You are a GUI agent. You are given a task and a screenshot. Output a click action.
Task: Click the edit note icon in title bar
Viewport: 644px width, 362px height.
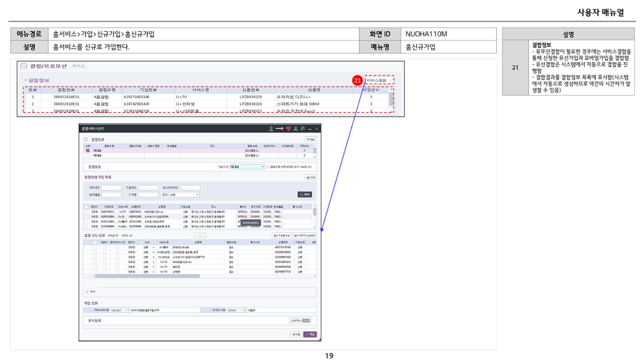303,128
